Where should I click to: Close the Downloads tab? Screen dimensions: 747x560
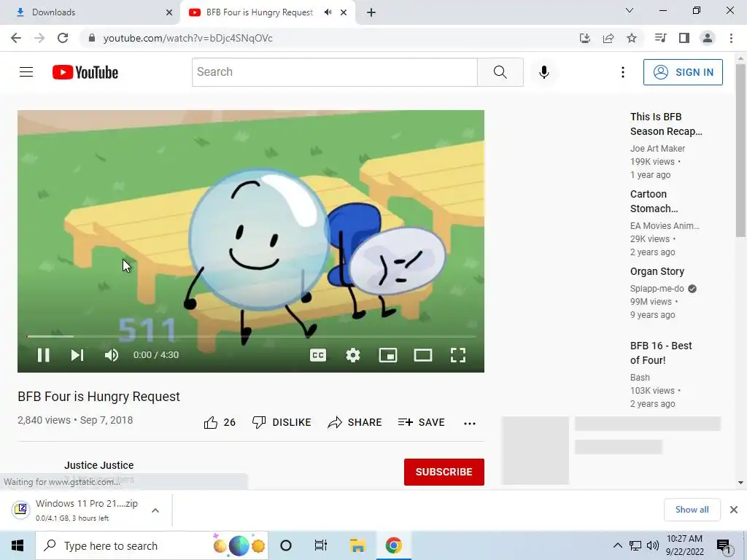[x=169, y=12]
